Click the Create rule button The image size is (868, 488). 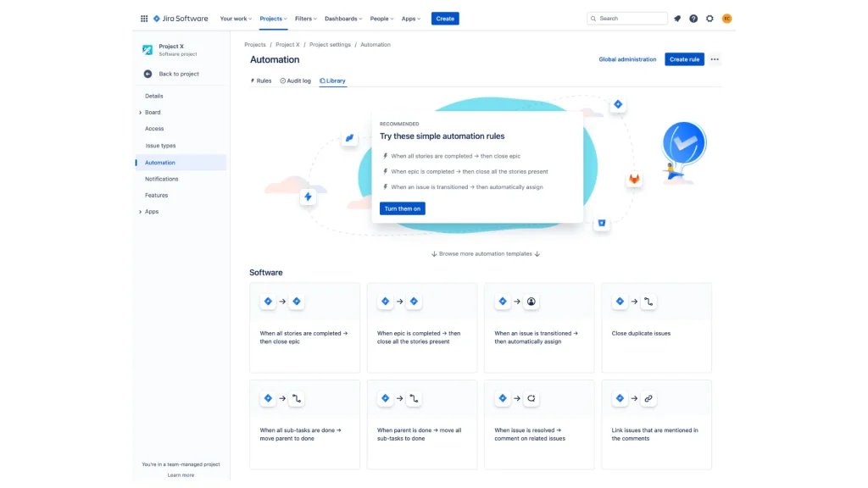pos(684,59)
